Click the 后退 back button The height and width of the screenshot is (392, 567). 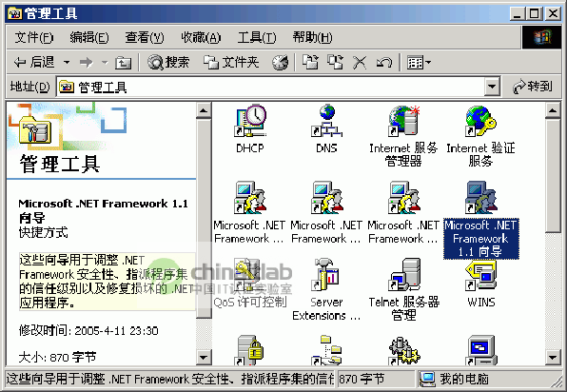point(34,63)
